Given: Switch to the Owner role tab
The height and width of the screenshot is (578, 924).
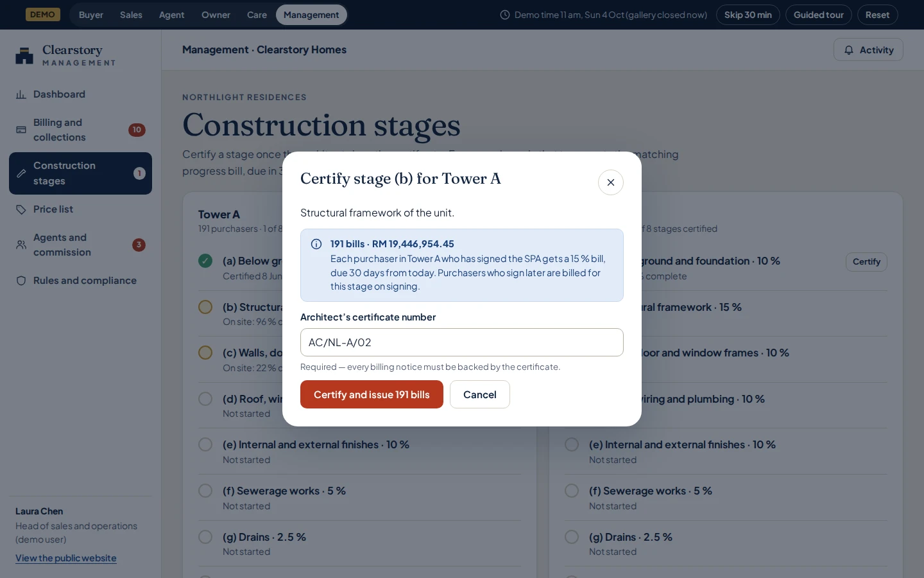Looking at the screenshot, I should coord(216,15).
